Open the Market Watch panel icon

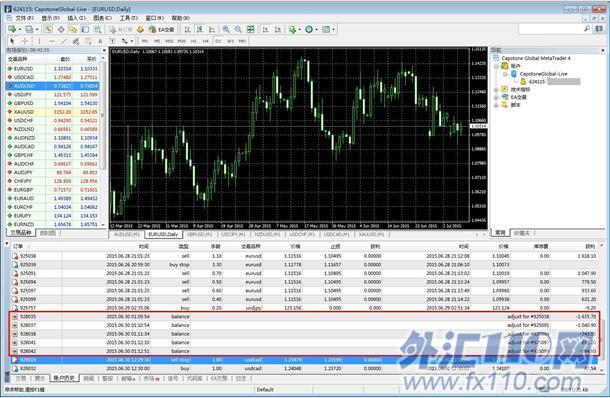(48, 29)
